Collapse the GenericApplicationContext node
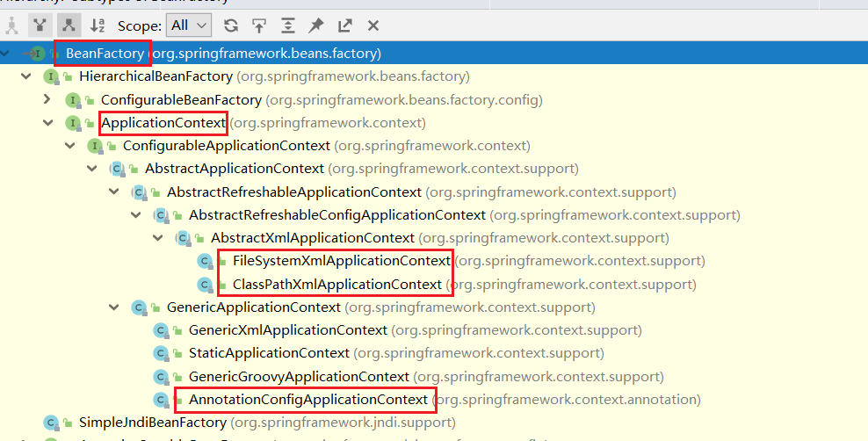This screenshot has height=441, width=868. click(113, 307)
